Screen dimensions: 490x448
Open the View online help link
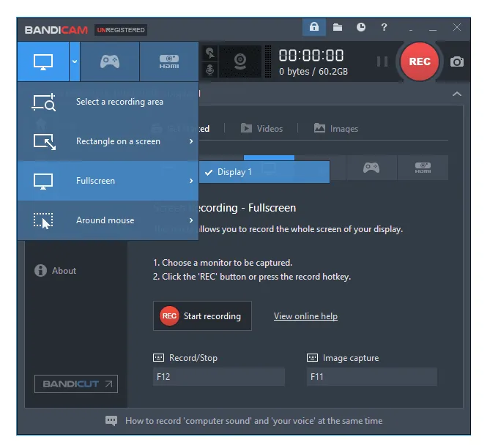click(305, 316)
